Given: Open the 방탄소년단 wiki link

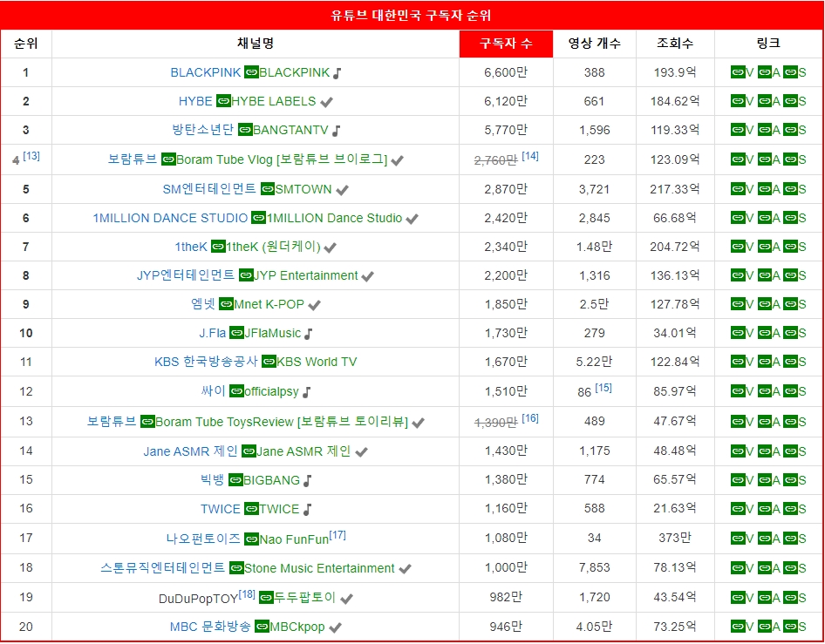Looking at the screenshot, I should (x=203, y=130).
